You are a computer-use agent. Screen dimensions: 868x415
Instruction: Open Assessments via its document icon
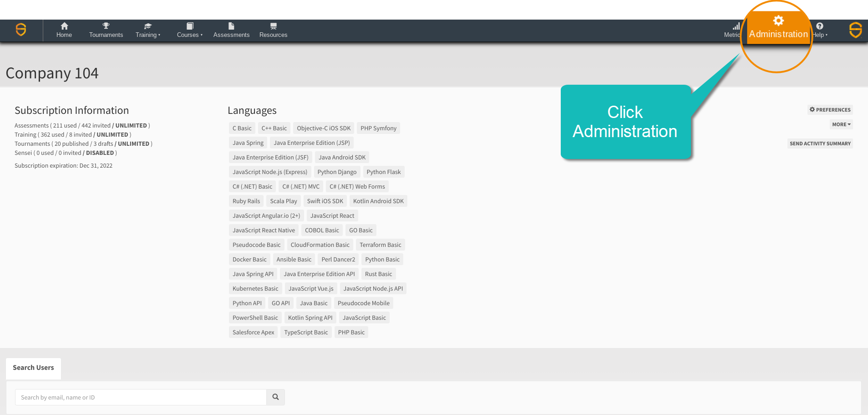click(x=231, y=26)
